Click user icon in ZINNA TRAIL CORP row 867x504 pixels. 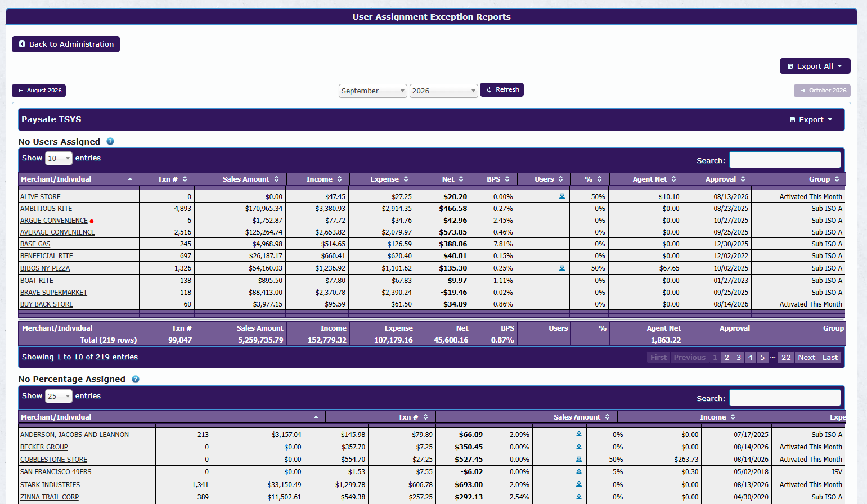click(x=579, y=497)
